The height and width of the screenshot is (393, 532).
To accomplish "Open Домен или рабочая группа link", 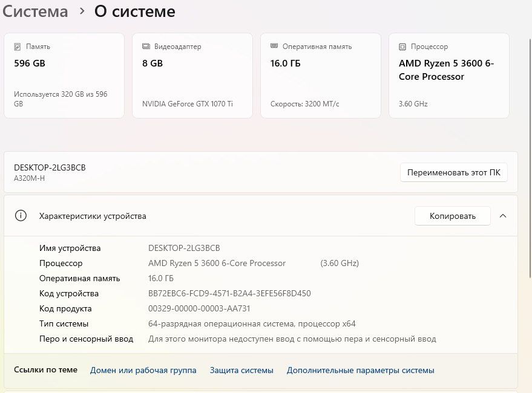I will pyautogui.click(x=143, y=370).
